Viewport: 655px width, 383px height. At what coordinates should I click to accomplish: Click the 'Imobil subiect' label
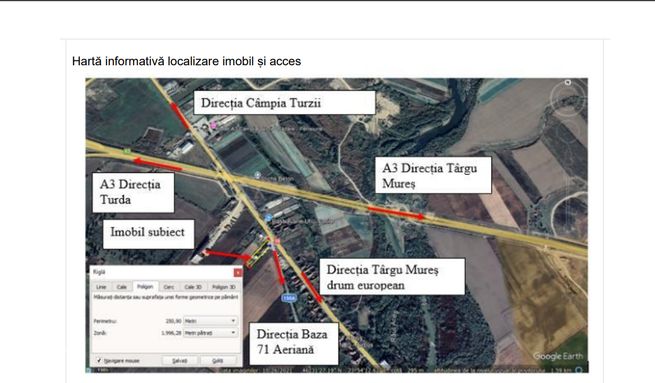click(148, 234)
